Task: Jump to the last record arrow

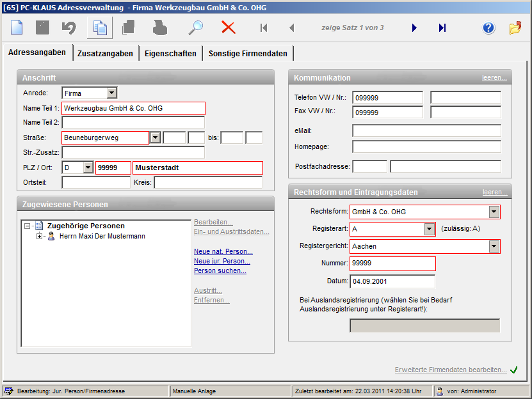Action: (442, 27)
